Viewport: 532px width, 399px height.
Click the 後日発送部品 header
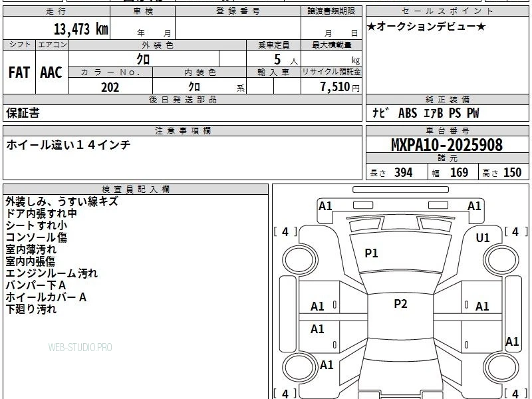pyautogui.click(x=182, y=99)
